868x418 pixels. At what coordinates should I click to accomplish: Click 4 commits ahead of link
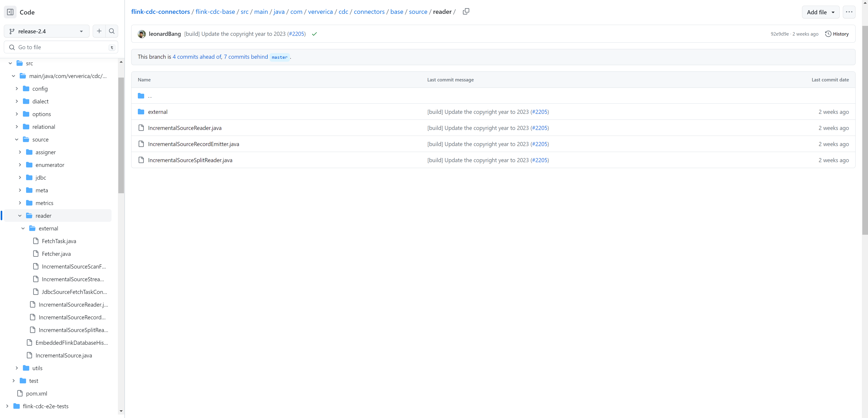[x=197, y=57]
